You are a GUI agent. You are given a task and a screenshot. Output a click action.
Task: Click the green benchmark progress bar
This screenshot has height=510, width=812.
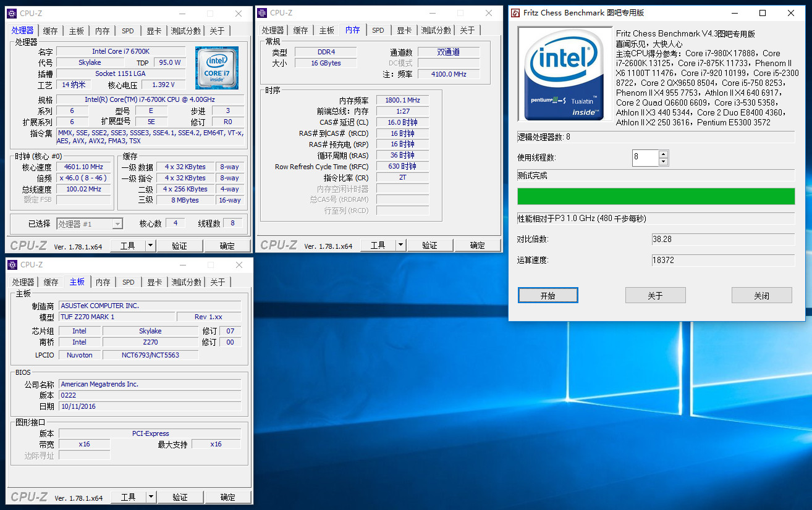click(656, 196)
